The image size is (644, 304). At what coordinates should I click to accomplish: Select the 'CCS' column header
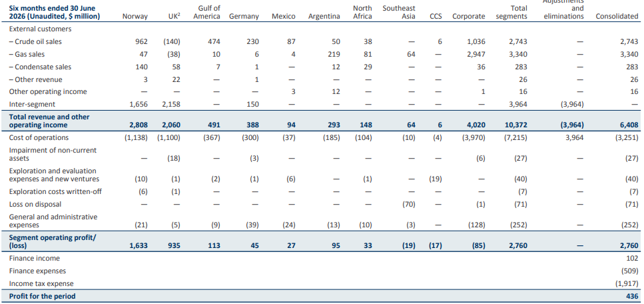click(436, 17)
